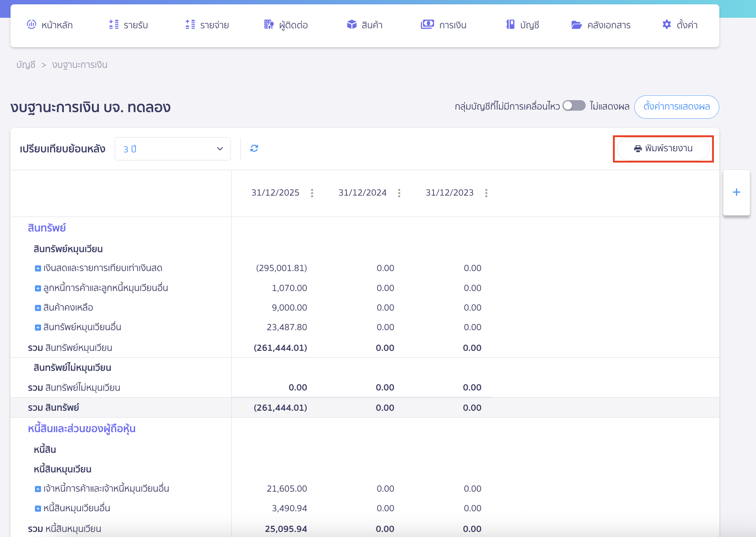Click the หน้าหลัก dashboard icon
This screenshot has width=756, height=537.
32,25
